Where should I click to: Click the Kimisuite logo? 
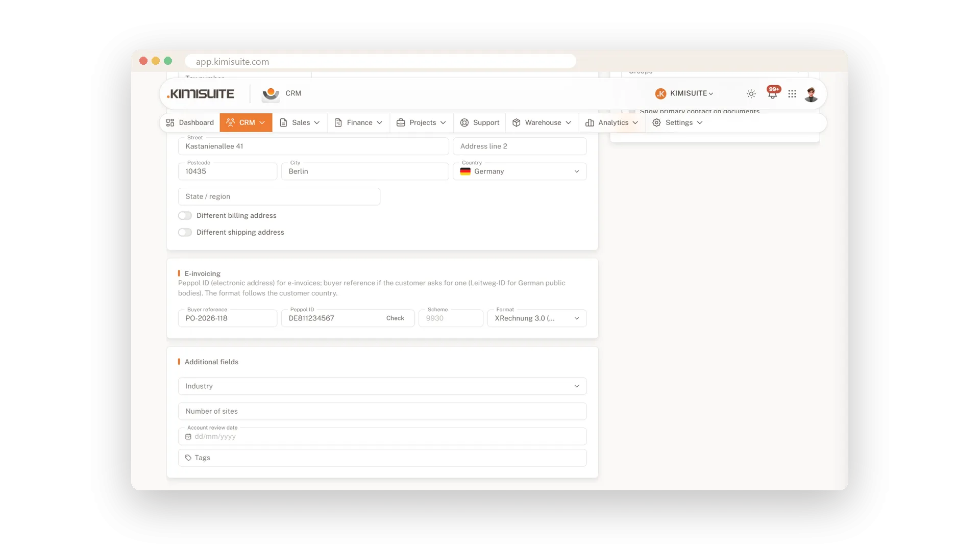click(x=201, y=94)
